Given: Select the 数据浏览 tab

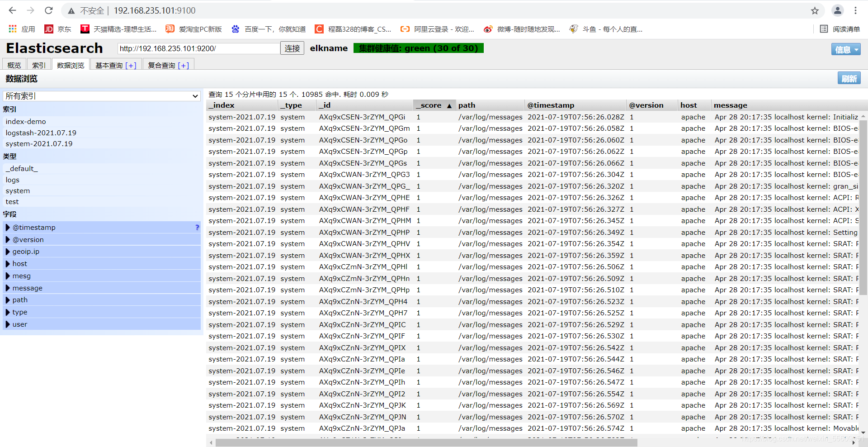Looking at the screenshot, I should 71,65.
